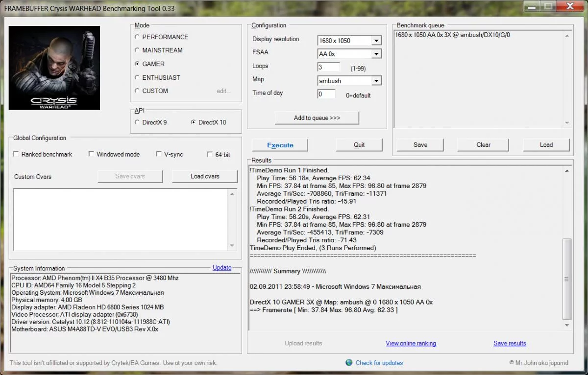This screenshot has width=588, height=375.
Task: Click the globe icon beside Check for updates
Action: 349,363
